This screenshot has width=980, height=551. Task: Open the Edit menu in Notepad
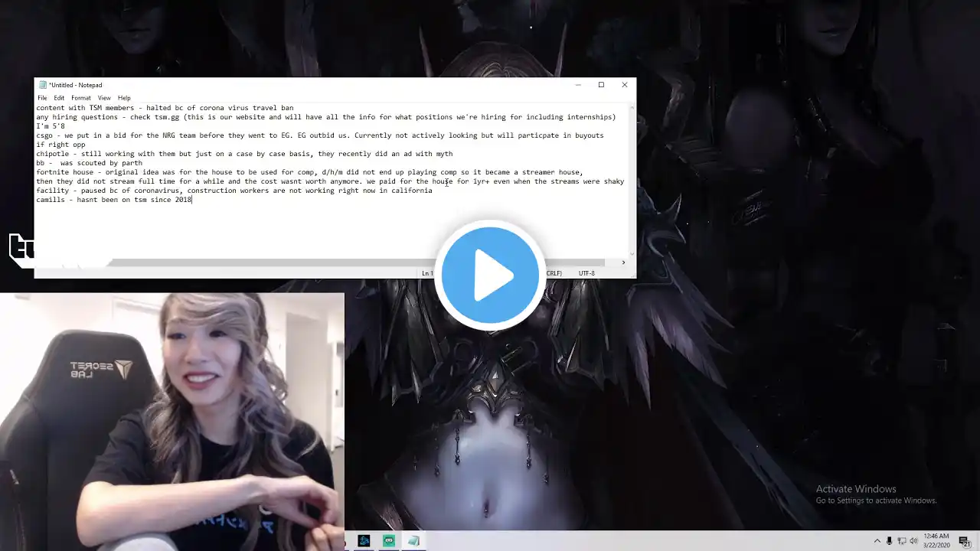point(59,98)
